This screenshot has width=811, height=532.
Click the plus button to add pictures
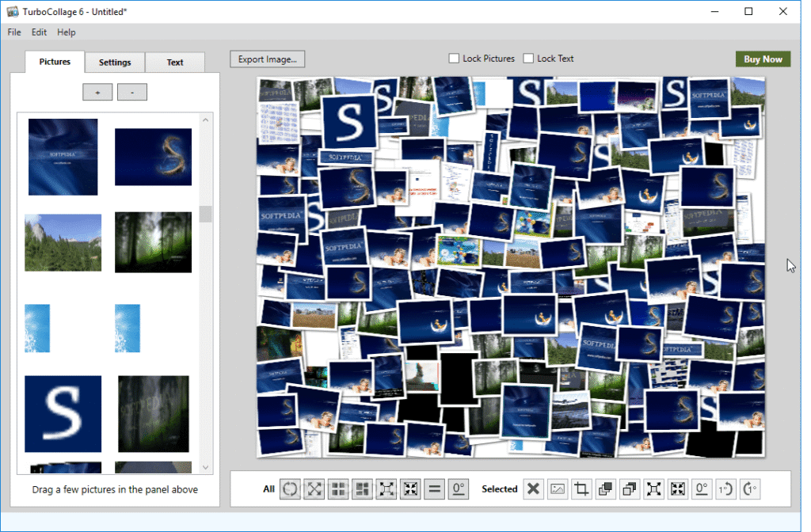pos(97,92)
